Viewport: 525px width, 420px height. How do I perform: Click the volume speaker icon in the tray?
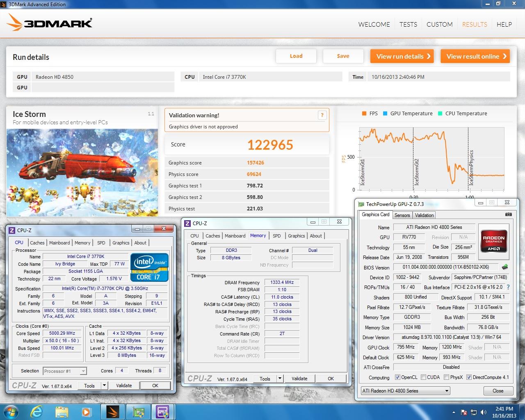coord(483,412)
